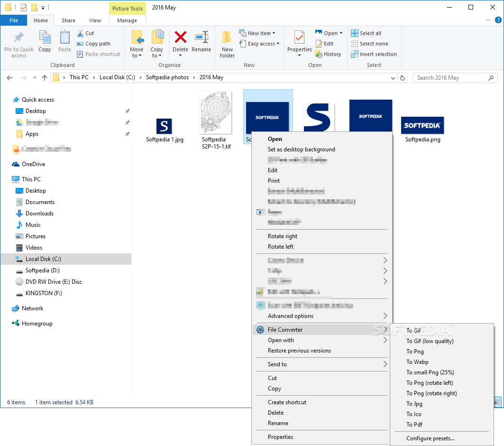Click Paste shortcut in ribbon

point(98,55)
